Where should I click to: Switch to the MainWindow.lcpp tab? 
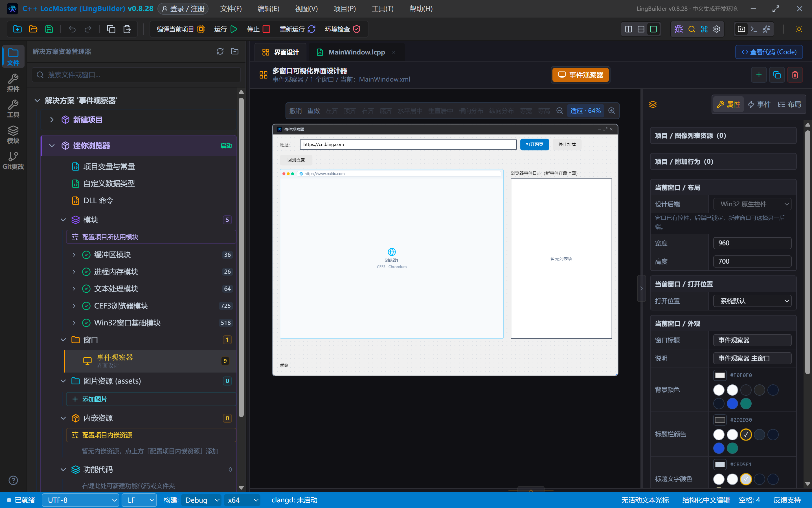(356, 52)
